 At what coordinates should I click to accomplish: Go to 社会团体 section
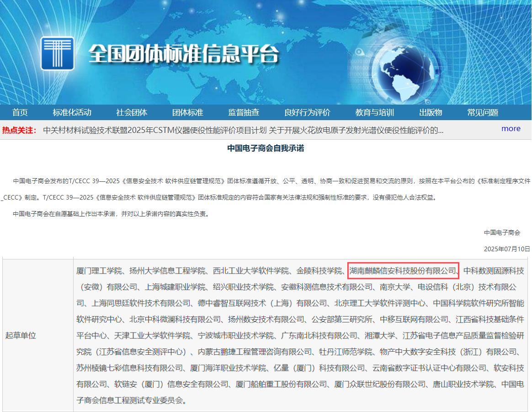tap(132, 112)
